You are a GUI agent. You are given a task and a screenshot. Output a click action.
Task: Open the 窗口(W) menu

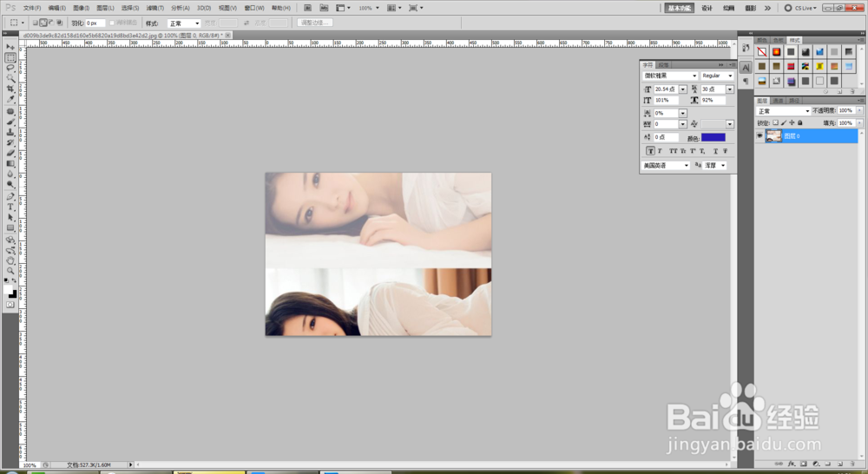pyautogui.click(x=254, y=8)
